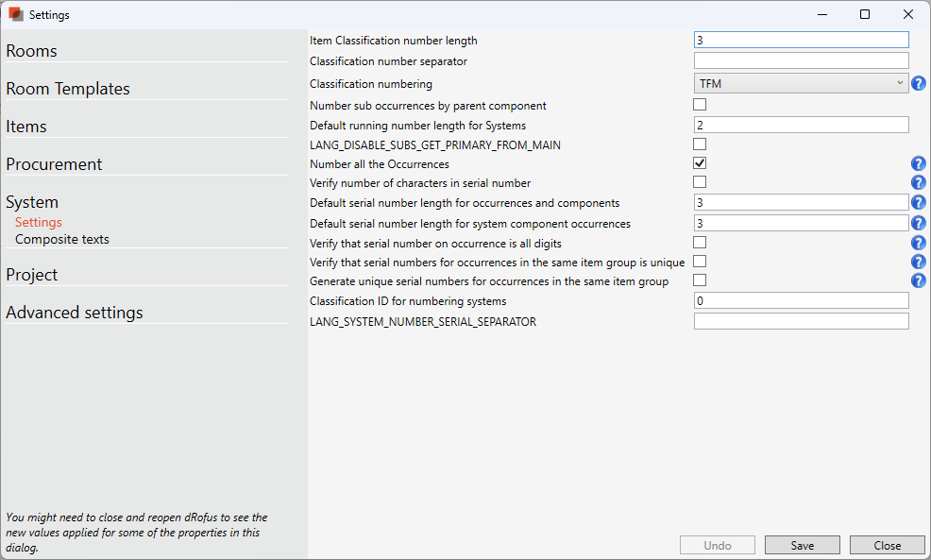
Task: Show help for system component occurrences length
Action: click(x=918, y=224)
